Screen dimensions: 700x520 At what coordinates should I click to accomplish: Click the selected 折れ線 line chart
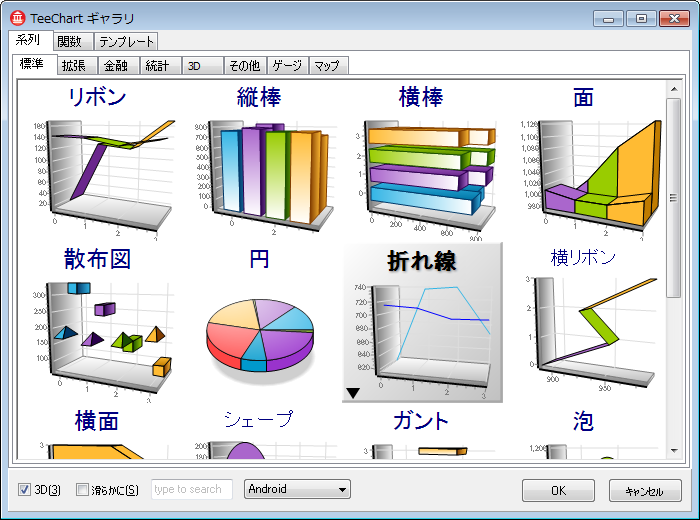click(422, 323)
